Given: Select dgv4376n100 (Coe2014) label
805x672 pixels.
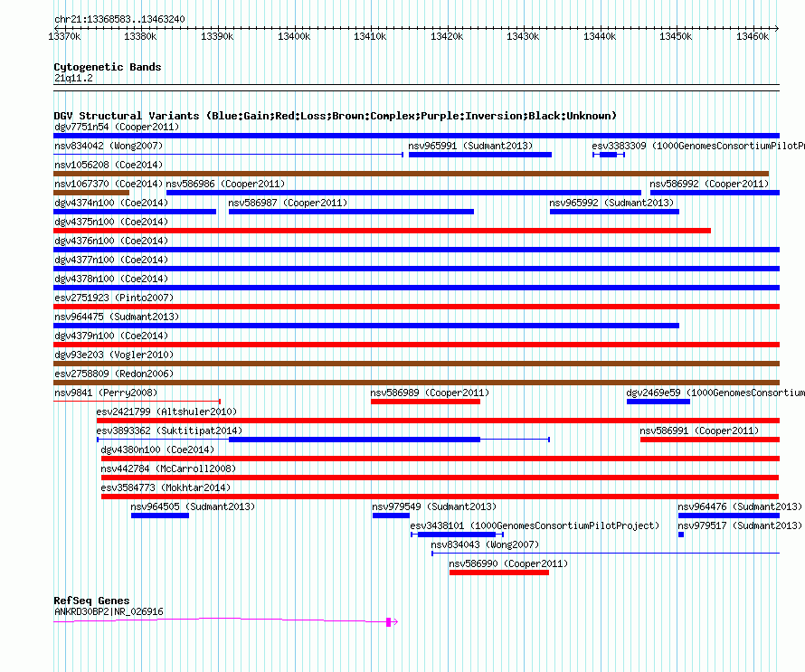Looking at the screenshot, I should pos(111,241).
